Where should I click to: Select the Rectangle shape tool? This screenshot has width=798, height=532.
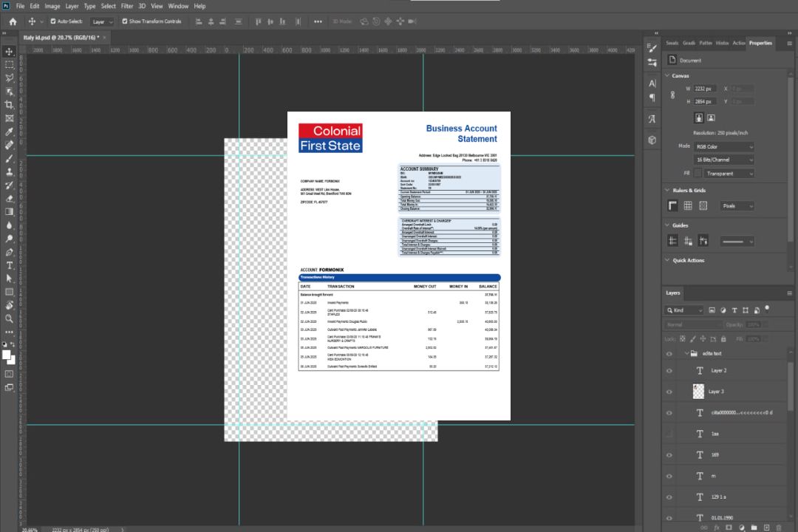9,292
